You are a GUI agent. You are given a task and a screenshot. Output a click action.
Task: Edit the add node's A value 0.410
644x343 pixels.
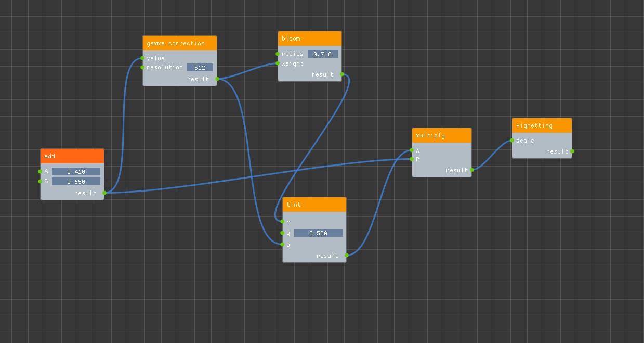pos(76,172)
